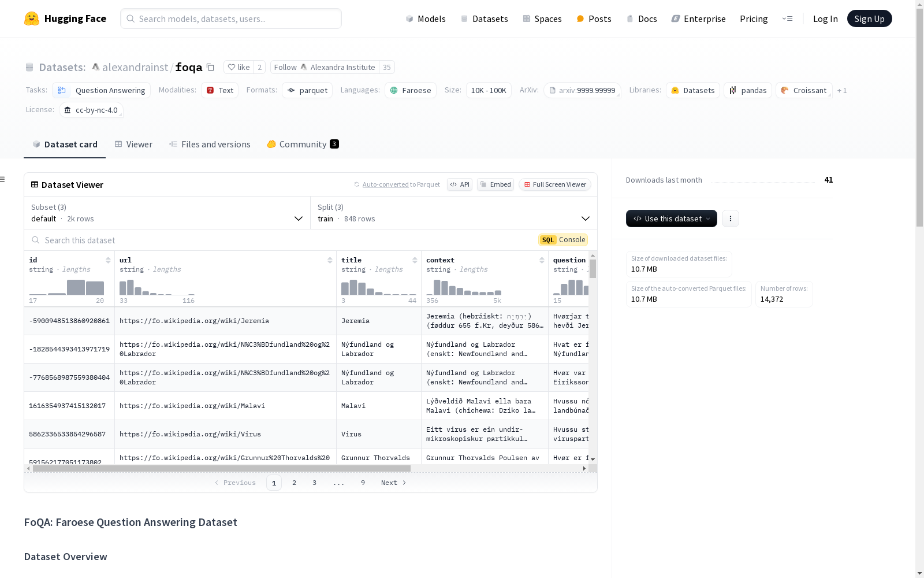The height and width of the screenshot is (578, 924).
Task: Select the url length histogram bars
Action: click(157, 287)
